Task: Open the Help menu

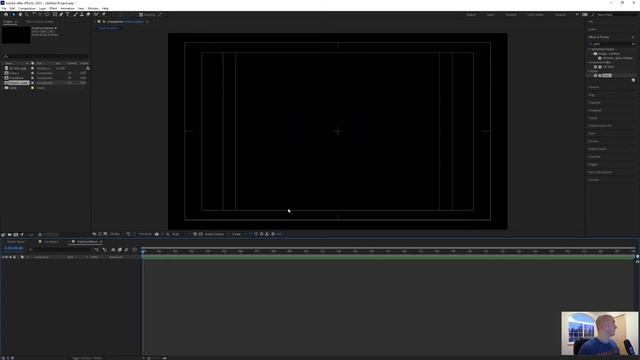Action: tap(105, 8)
